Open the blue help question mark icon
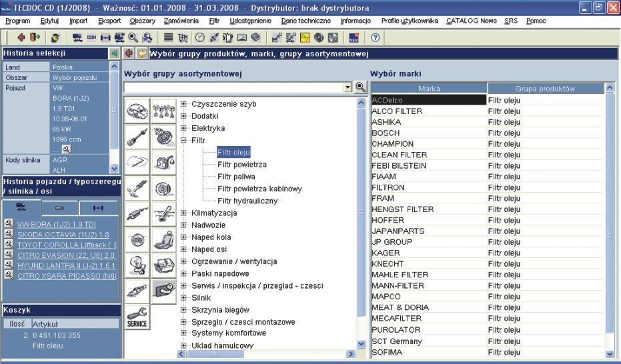The image size is (621, 364). click(x=375, y=37)
